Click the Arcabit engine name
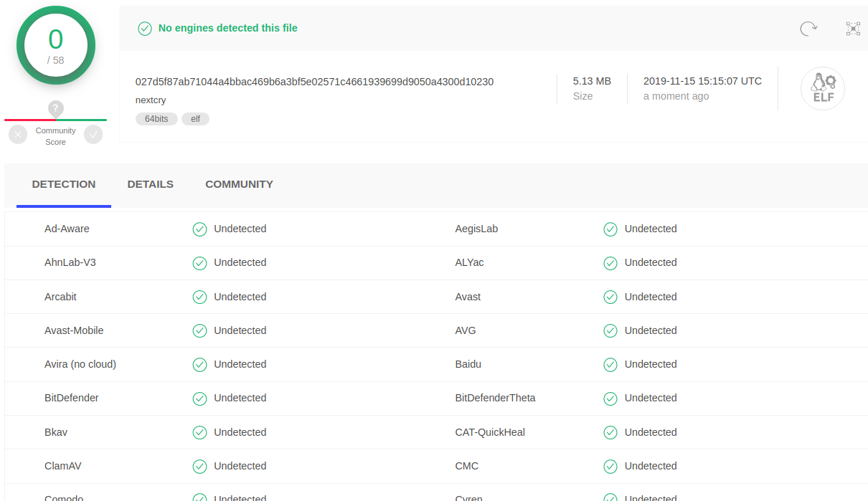Screen dimensions: 868x501 pyautogui.click(x=60, y=297)
